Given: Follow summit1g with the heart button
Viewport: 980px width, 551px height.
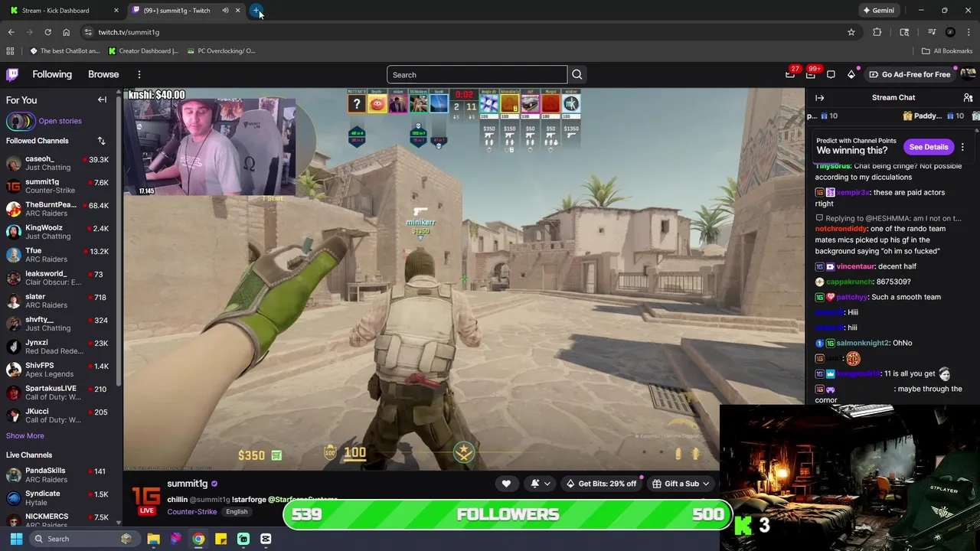Looking at the screenshot, I should coord(506,484).
